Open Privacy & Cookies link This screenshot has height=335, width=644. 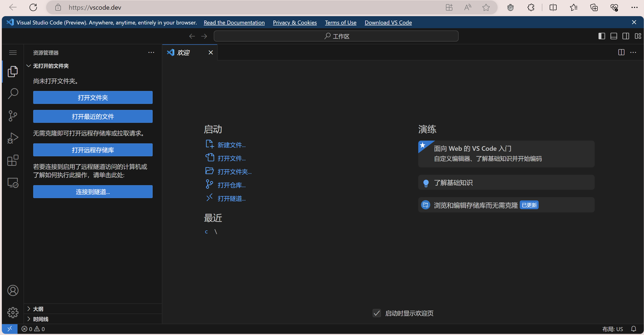coord(295,23)
